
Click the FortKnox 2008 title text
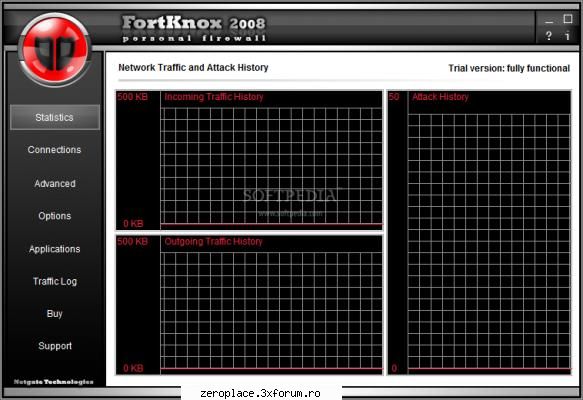point(194,23)
